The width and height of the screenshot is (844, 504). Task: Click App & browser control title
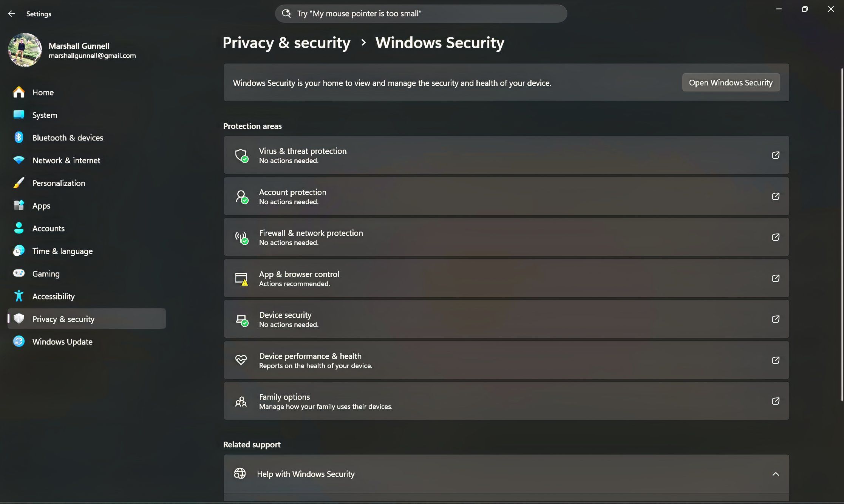(299, 274)
